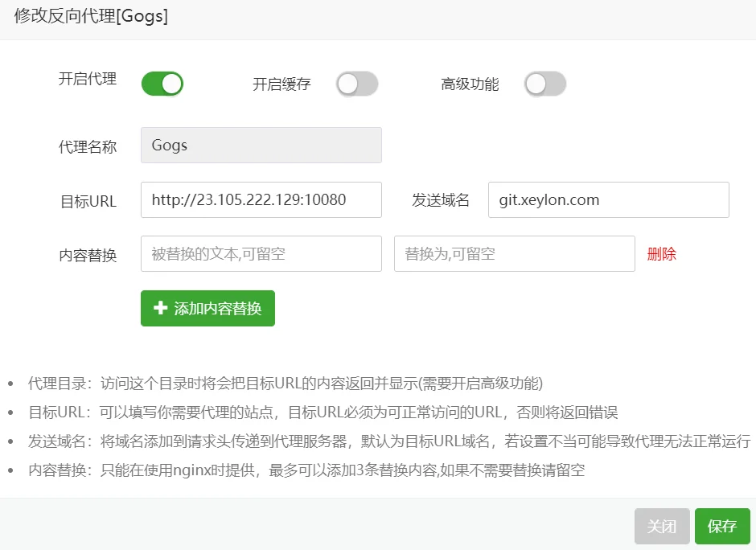Click the 保存 button to save
Image resolution: width=756 pixels, height=550 pixels.
click(721, 527)
